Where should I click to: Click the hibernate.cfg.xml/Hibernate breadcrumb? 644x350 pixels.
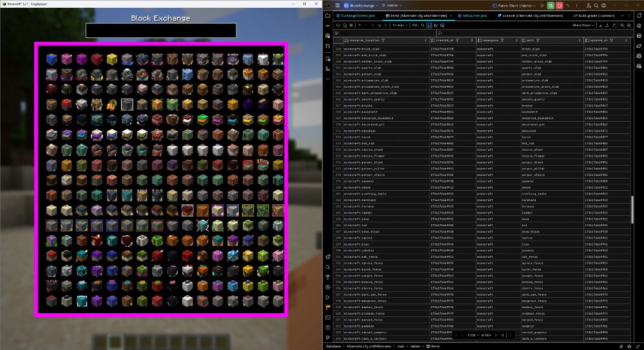tap(369, 346)
